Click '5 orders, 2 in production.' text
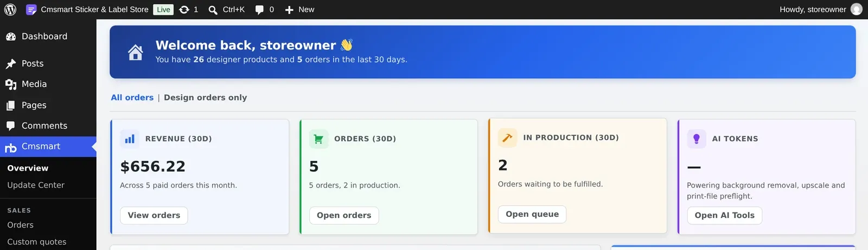This screenshot has width=868, height=250. pyautogui.click(x=355, y=185)
